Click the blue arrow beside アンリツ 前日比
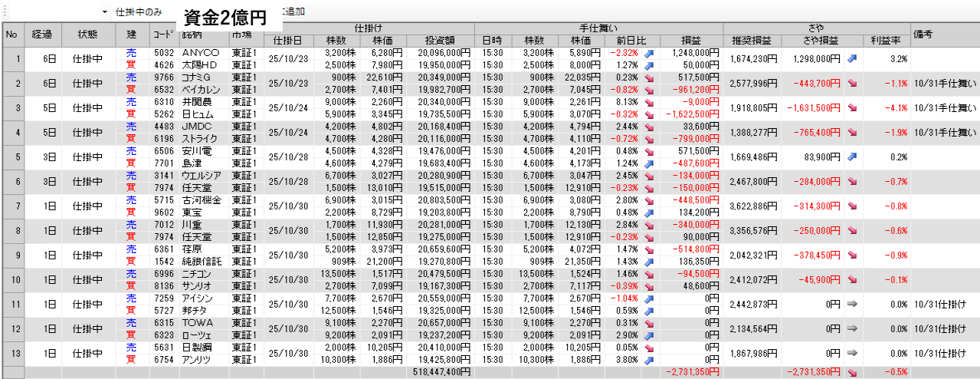Viewport: 980px width, 379px height. tap(650, 360)
